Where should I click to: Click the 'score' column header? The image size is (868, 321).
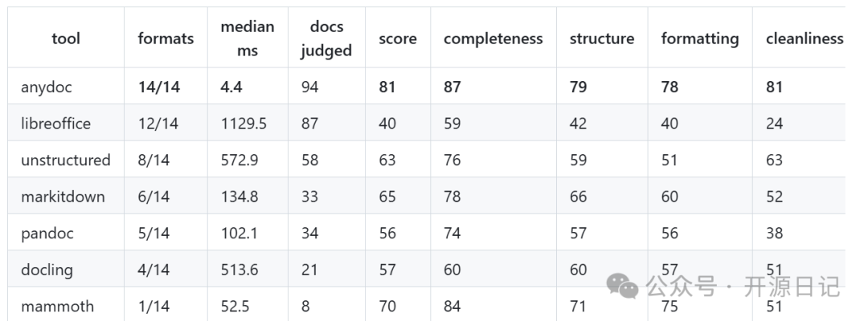398,39
